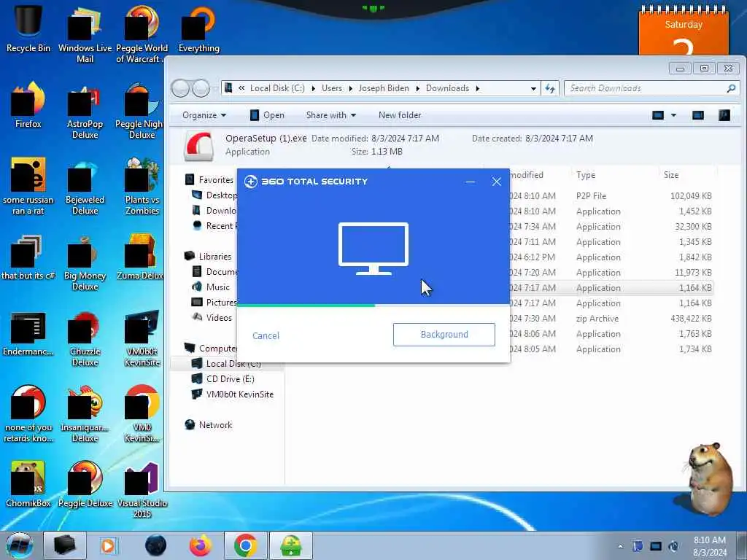
Task: Click New folder in Explorer toolbar
Action: coord(400,115)
